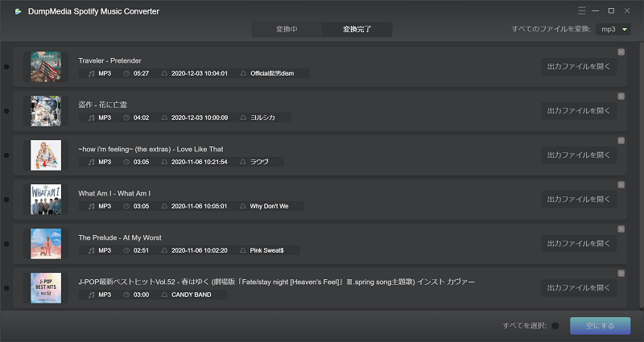This screenshot has width=644, height=342.
Task: Open output file for the CANDY BAND track
Action: click(579, 288)
